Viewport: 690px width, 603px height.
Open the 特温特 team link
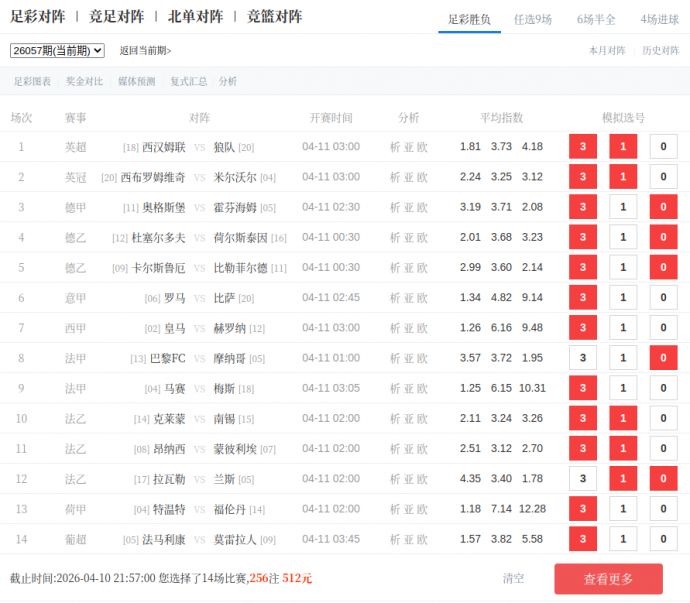click(168, 509)
